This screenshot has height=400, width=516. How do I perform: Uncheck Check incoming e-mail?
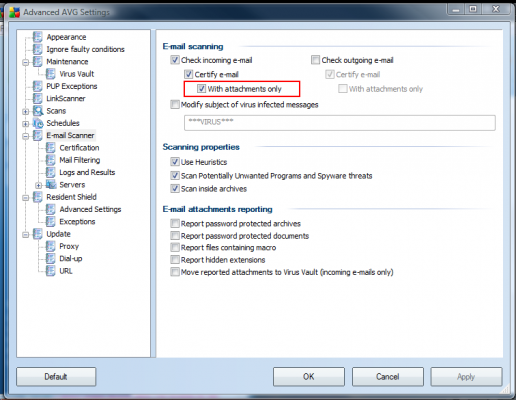click(x=175, y=60)
